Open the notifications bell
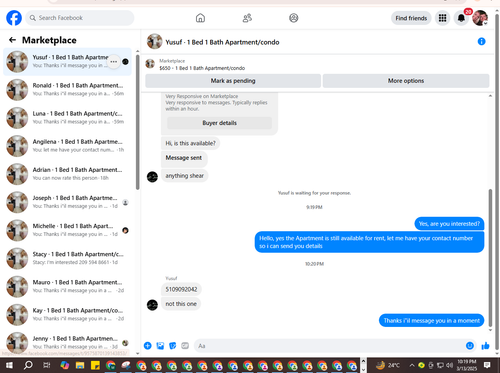This screenshot has height=373, width=500. [461, 18]
